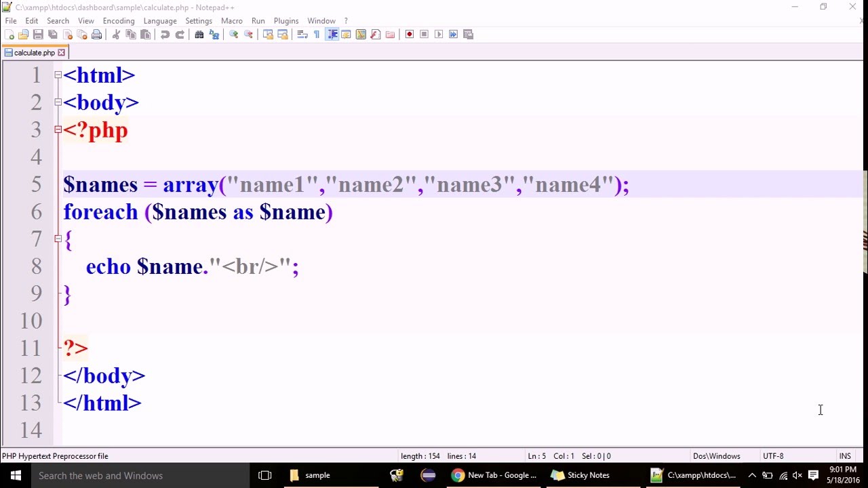
Task: Open the Edit menu
Action: 32,21
